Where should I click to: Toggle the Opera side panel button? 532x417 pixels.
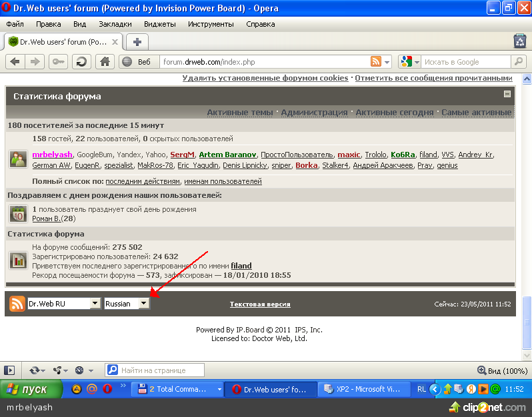[x=9, y=370]
